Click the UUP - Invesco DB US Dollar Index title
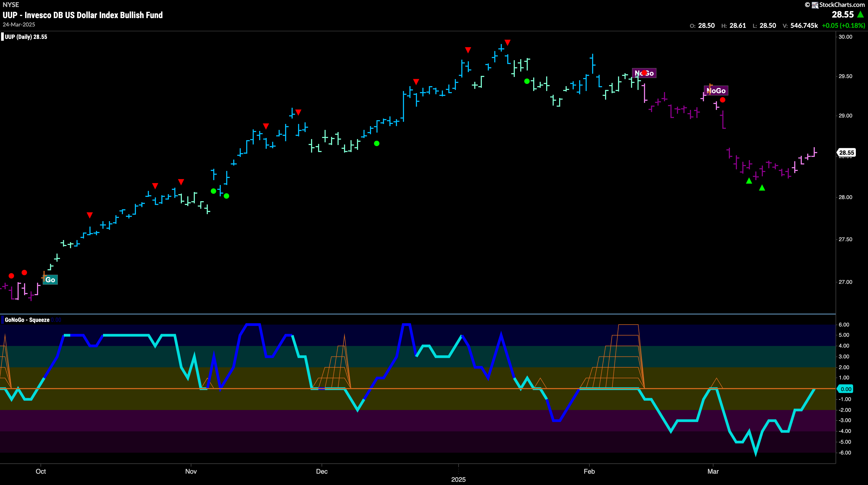The width and height of the screenshot is (868, 485). [x=82, y=15]
